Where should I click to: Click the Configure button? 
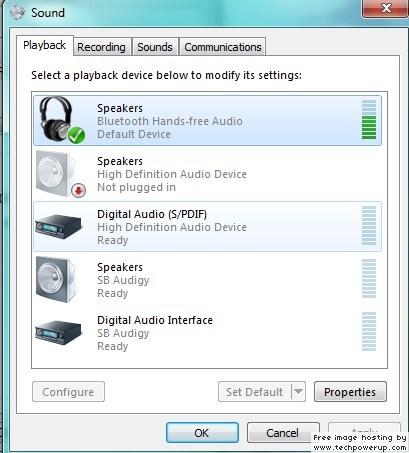pos(68,392)
